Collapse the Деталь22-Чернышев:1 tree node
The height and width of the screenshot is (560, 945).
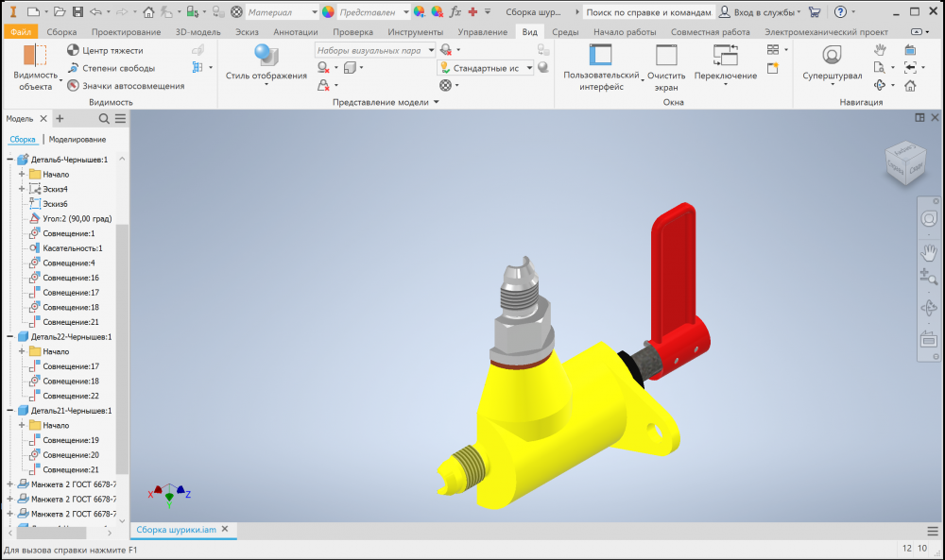tap(10, 336)
